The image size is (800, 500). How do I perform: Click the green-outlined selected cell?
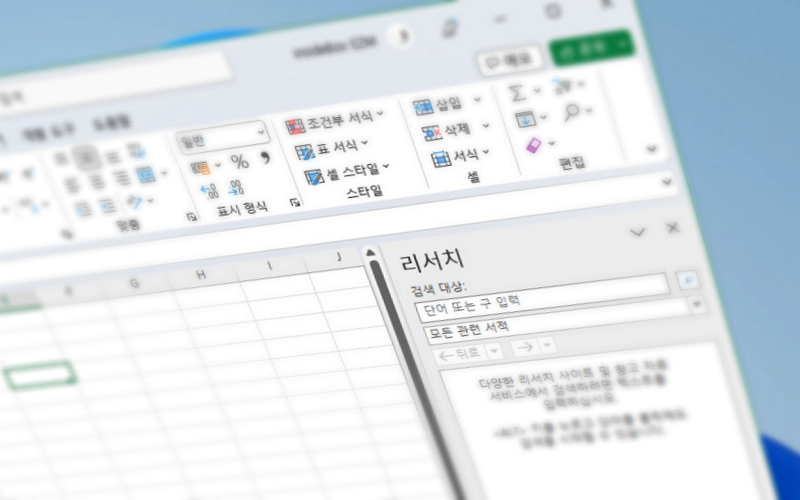[x=40, y=376]
